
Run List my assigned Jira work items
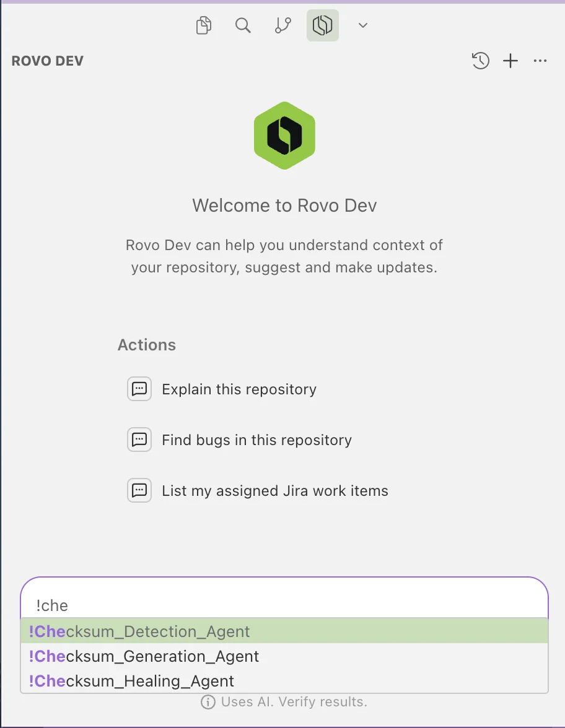click(x=274, y=491)
